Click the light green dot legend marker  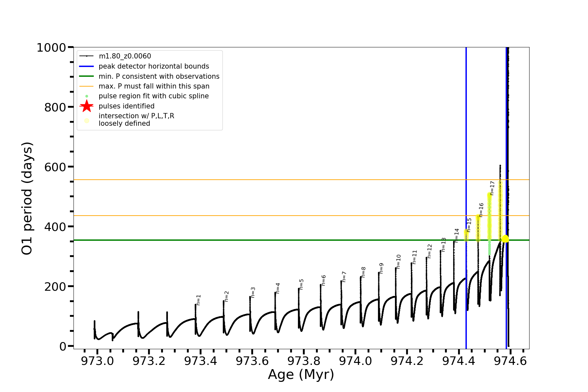coord(87,96)
